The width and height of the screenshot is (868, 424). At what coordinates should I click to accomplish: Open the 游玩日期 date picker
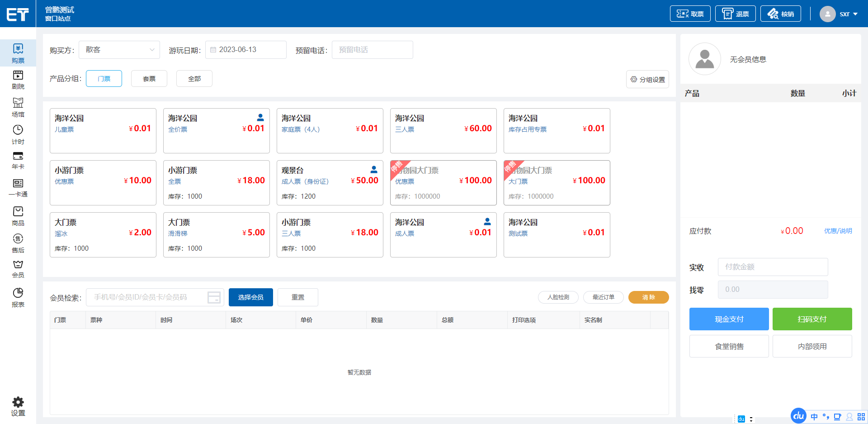[246, 50]
